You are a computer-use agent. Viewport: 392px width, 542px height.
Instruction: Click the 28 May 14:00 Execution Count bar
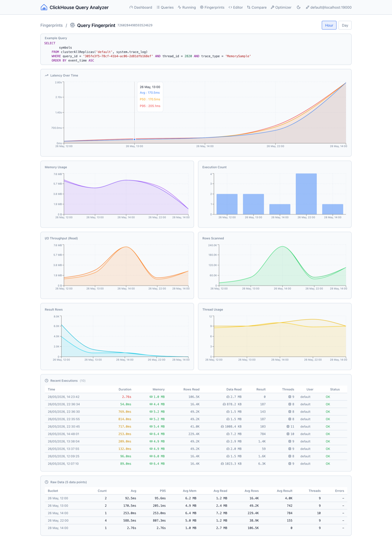(333, 209)
